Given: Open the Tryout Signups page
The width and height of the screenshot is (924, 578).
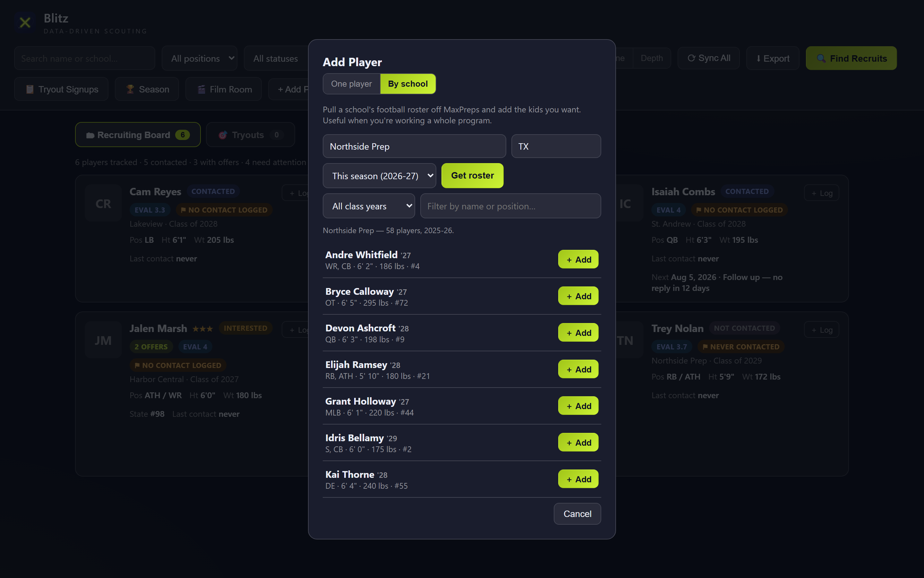Looking at the screenshot, I should tap(62, 89).
